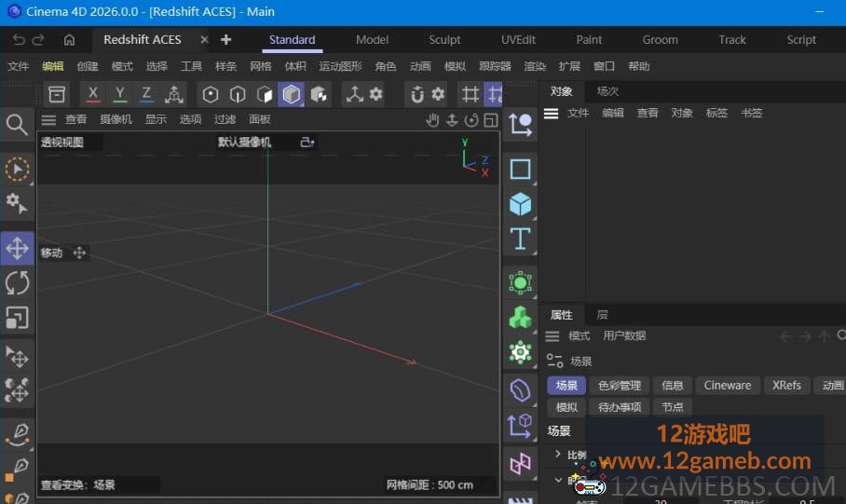846x504 pixels.
Task: Add a cube primitive object
Action: (520, 204)
